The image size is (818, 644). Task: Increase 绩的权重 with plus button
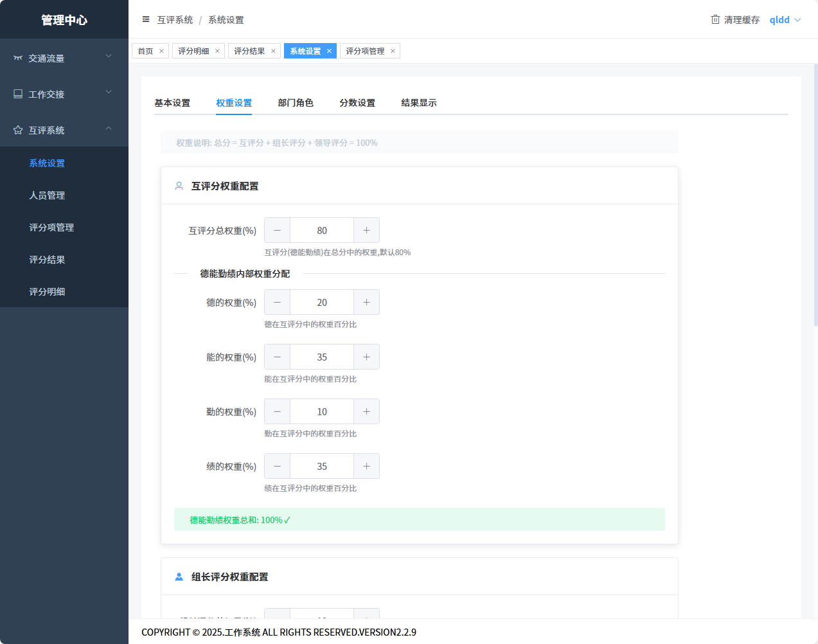point(366,466)
